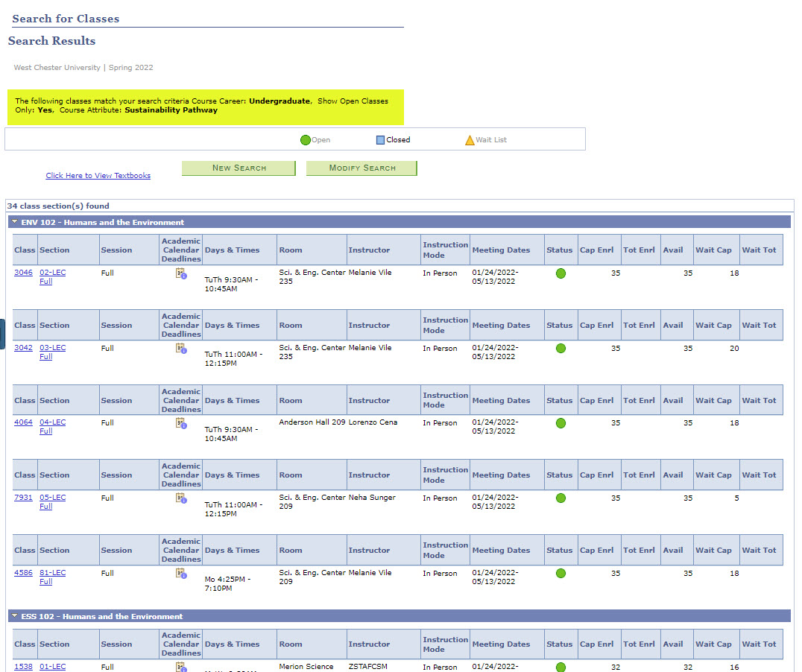802x672 pixels.
Task: Click green open status icon for class 4064
Action: click(561, 423)
